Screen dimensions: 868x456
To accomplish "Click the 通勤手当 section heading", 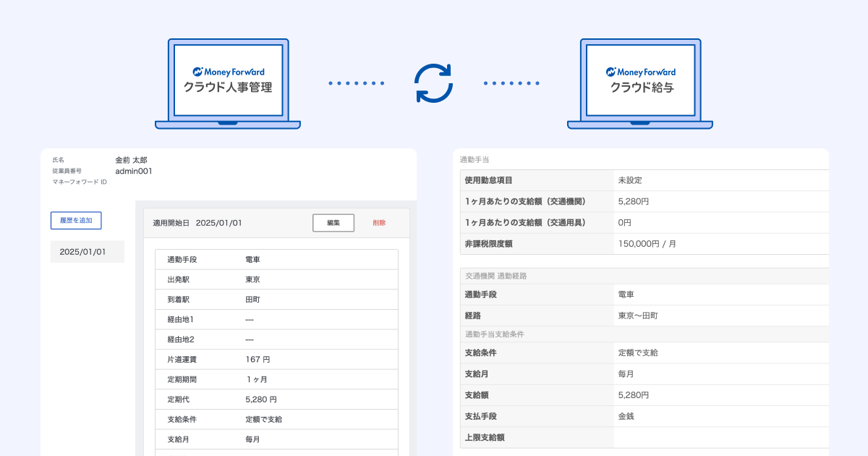I will click(475, 159).
